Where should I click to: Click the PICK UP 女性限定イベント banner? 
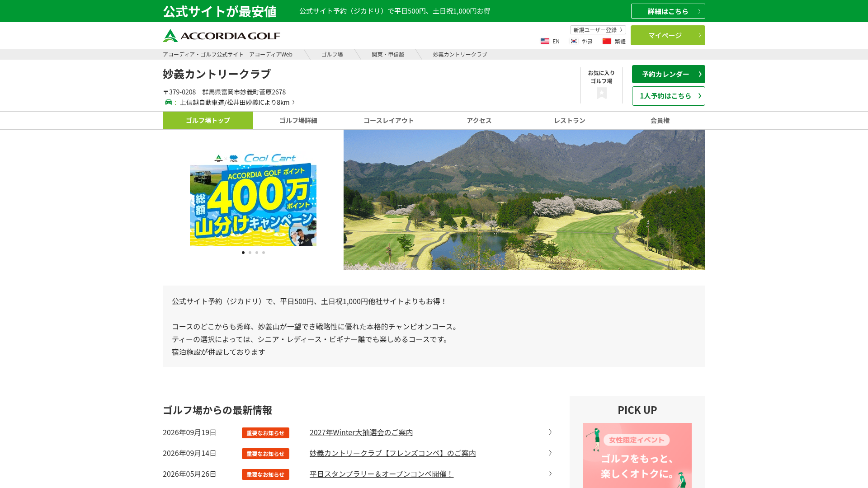point(637,455)
